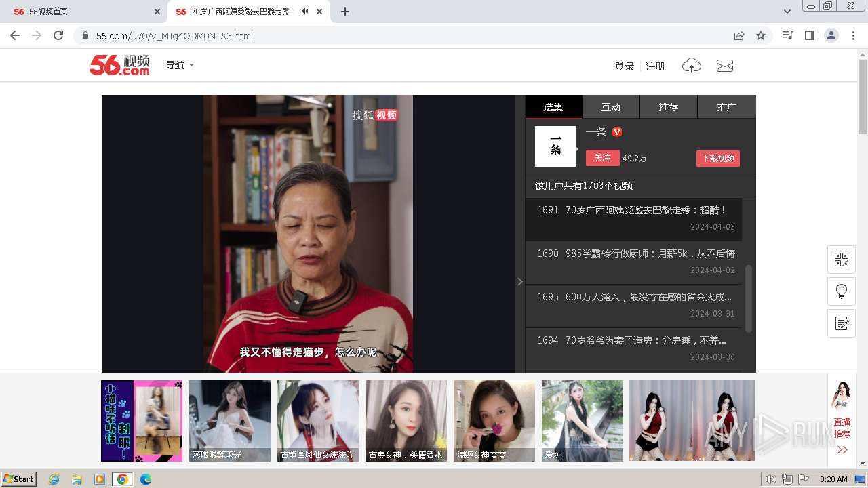Click the 下载视频 download button
Image resolution: width=868 pixels, height=488 pixels.
point(718,158)
